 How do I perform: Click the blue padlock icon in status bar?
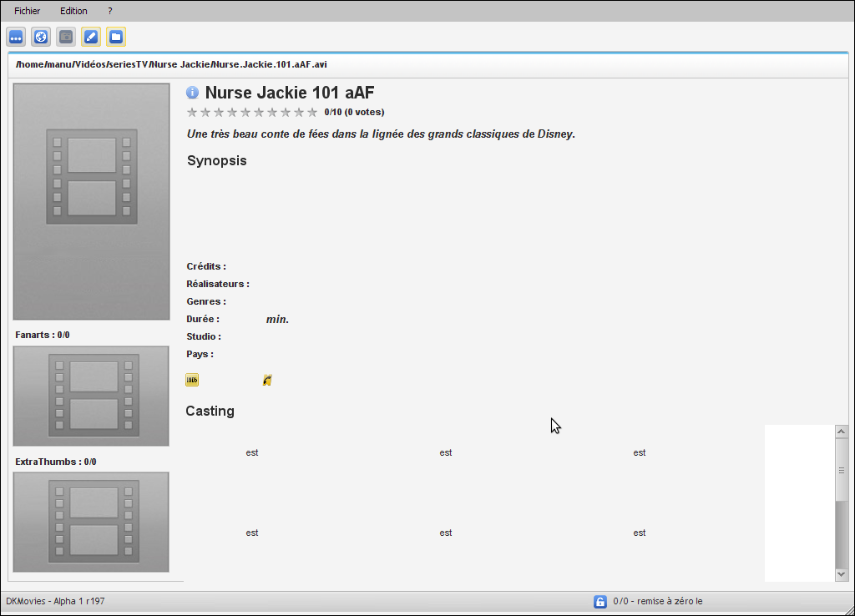pyautogui.click(x=600, y=602)
